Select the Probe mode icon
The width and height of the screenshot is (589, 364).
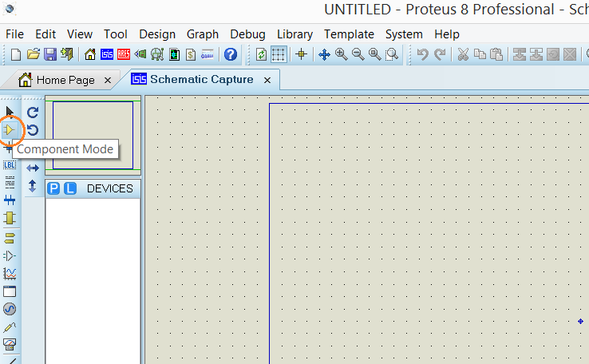[x=10, y=326]
